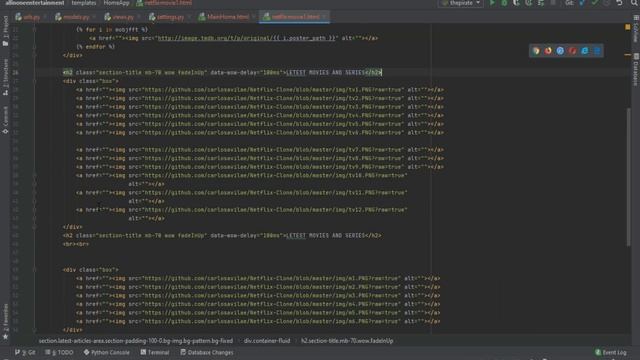Update project using the blue Git arrow icon
The image size is (640, 360).
pyautogui.click(x=582, y=3)
